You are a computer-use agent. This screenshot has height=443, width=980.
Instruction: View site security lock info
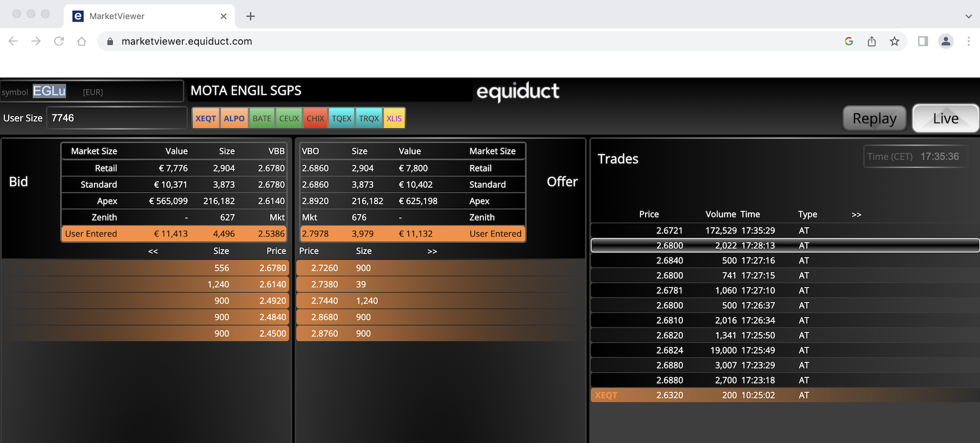110,41
